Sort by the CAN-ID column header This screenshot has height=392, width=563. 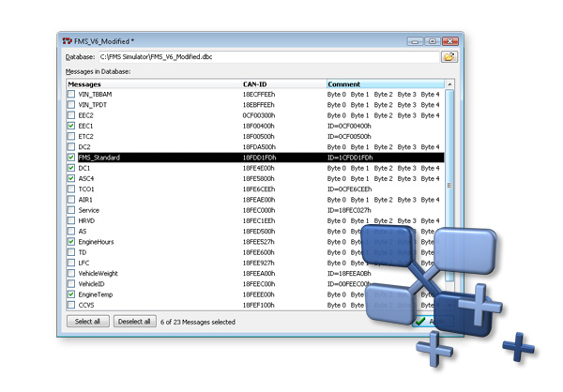281,84
